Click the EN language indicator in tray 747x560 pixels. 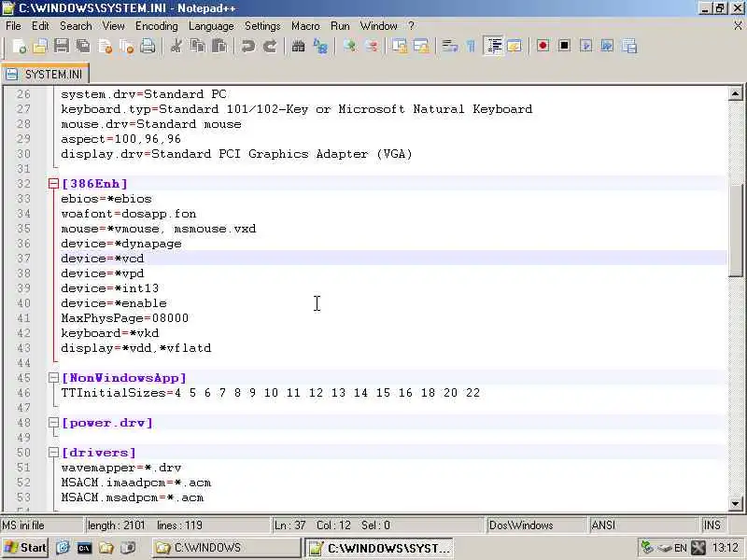pos(681,548)
